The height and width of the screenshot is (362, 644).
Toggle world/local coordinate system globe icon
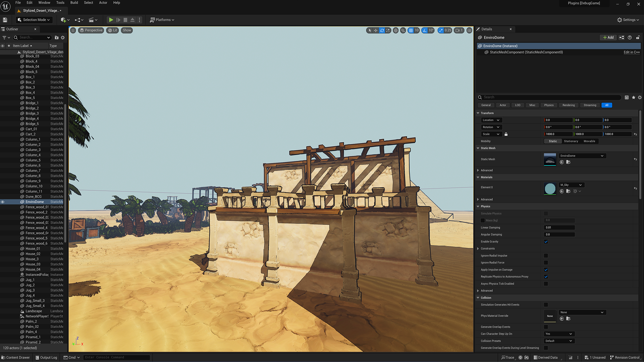pos(396,31)
